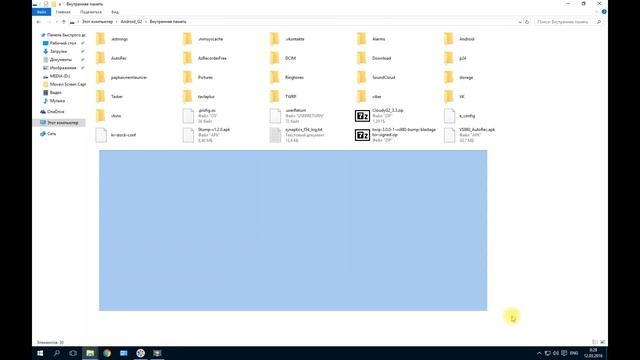
Task: Go back to previous folder
Action: point(39,22)
